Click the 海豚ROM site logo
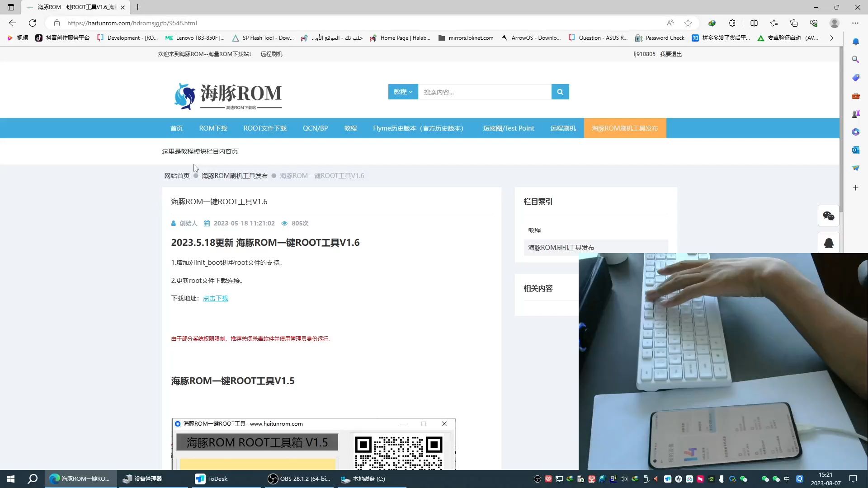Screen dimensions: 868x488 click(x=228, y=96)
